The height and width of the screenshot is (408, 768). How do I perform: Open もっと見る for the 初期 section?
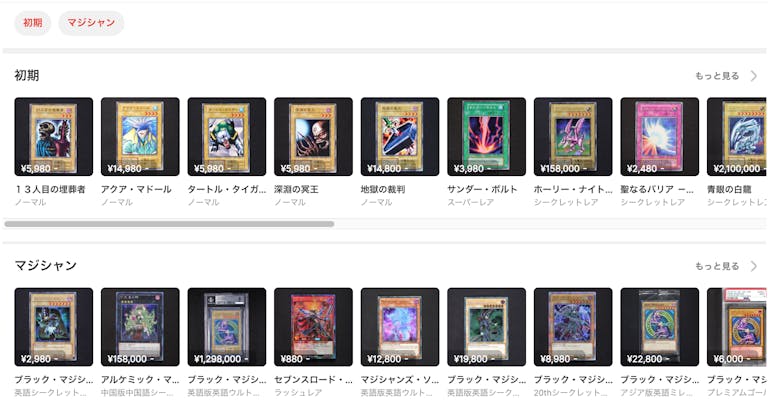tap(717, 76)
